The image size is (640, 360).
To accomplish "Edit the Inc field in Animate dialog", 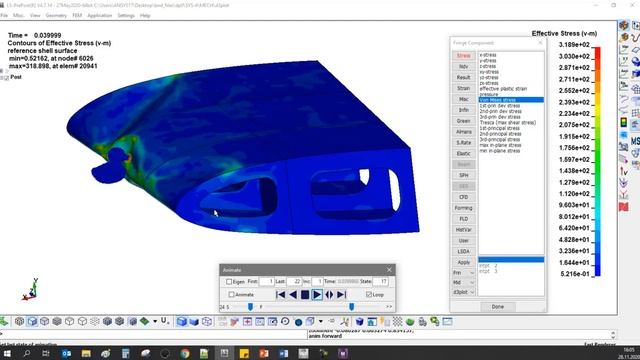I will pyautogui.click(x=318, y=282).
